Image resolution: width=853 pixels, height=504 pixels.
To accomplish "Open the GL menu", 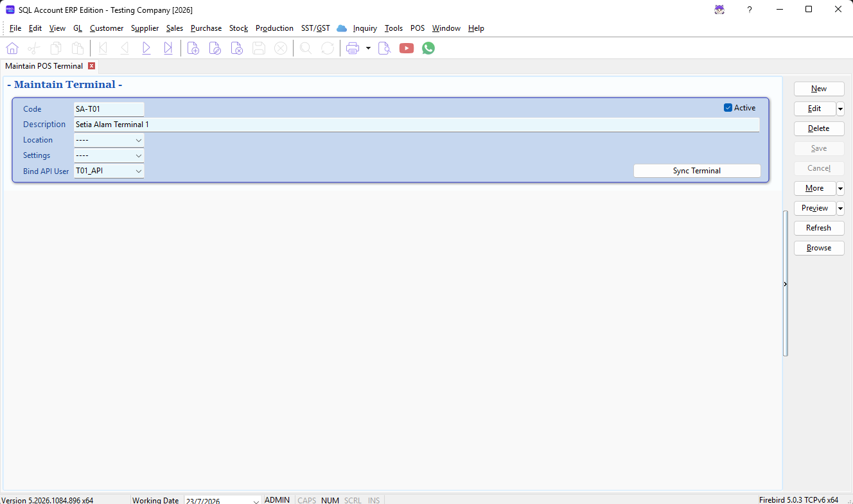I will 78,28.
